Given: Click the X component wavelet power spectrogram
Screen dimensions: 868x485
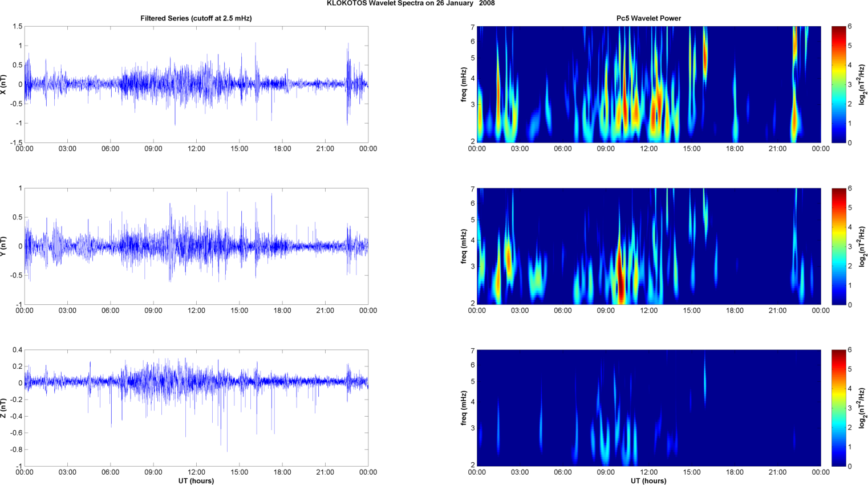Looking at the screenshot, I should [x=648, y=84].
